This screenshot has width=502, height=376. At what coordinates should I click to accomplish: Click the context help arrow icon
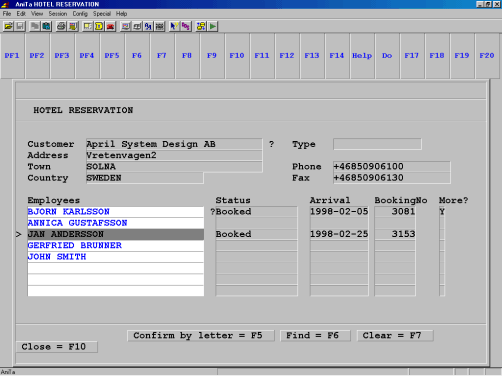[x=175, y=26]
